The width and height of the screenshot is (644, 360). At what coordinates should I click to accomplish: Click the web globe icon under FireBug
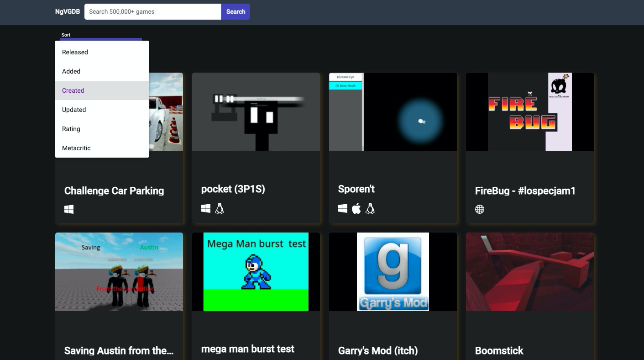click(x=480, y=209)
